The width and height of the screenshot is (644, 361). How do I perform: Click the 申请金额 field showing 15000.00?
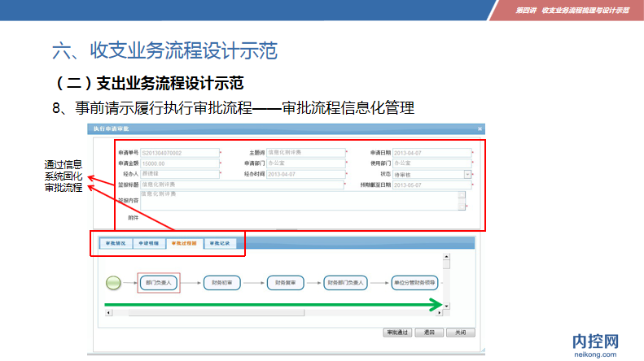coord(179,163)
